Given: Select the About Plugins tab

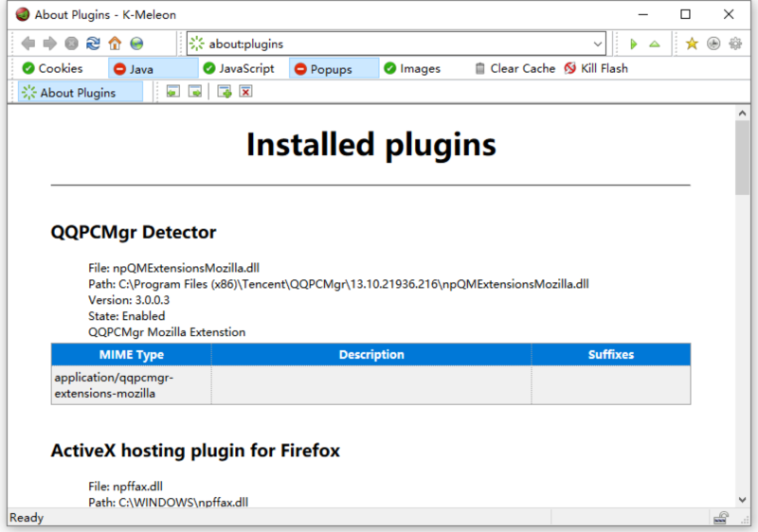Looking at the screenshot, I should click(x=81, y=92).
